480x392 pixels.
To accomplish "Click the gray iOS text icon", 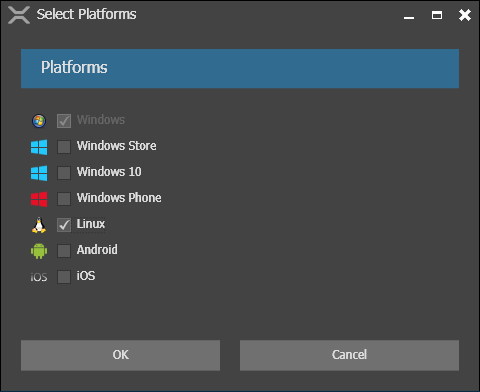I will coord(39,277).
